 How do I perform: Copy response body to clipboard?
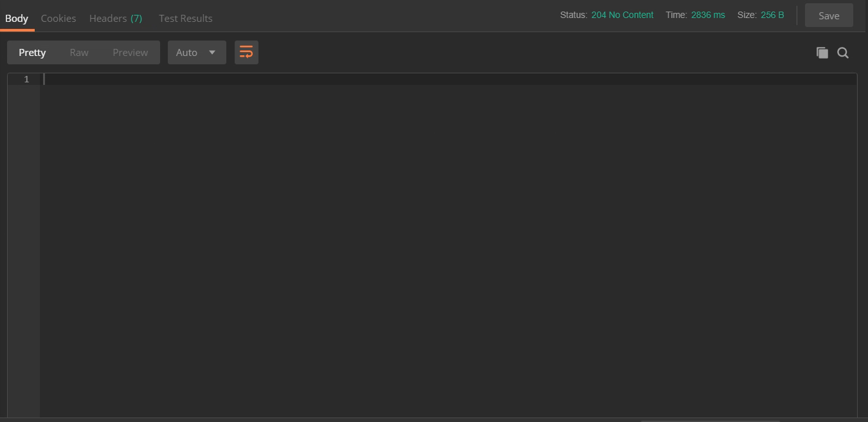tap(822, 53)
